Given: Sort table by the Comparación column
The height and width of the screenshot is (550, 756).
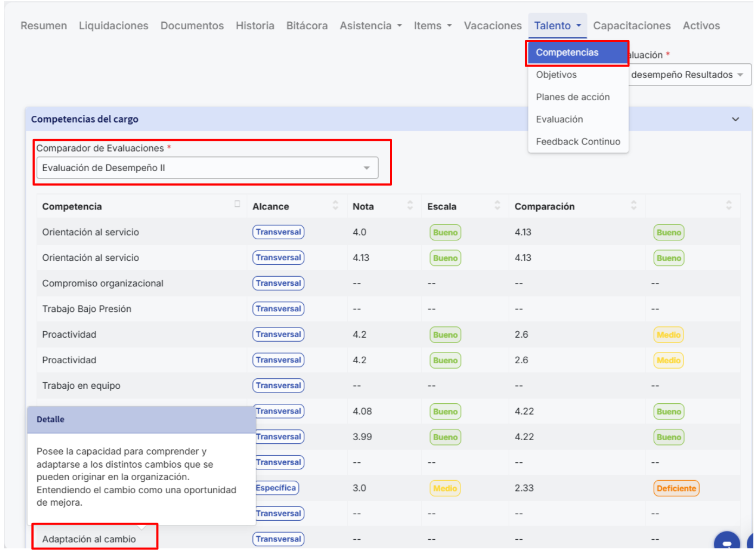Looking at the screenshot, I should (634, 206).
